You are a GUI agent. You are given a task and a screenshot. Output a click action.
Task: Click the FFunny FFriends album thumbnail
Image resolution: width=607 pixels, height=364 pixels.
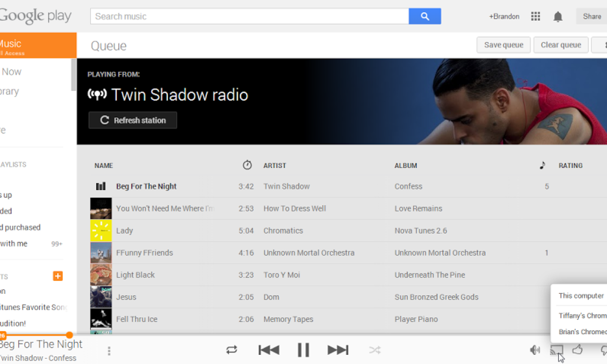point(101,253)
